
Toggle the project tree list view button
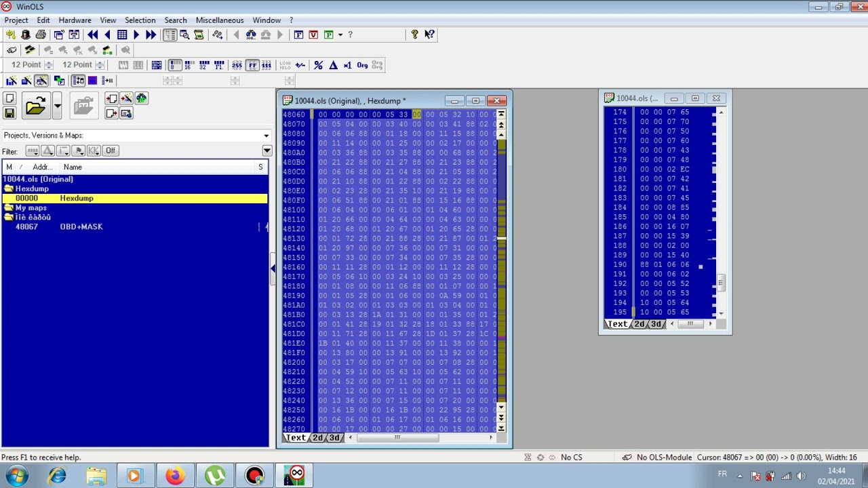170,35
